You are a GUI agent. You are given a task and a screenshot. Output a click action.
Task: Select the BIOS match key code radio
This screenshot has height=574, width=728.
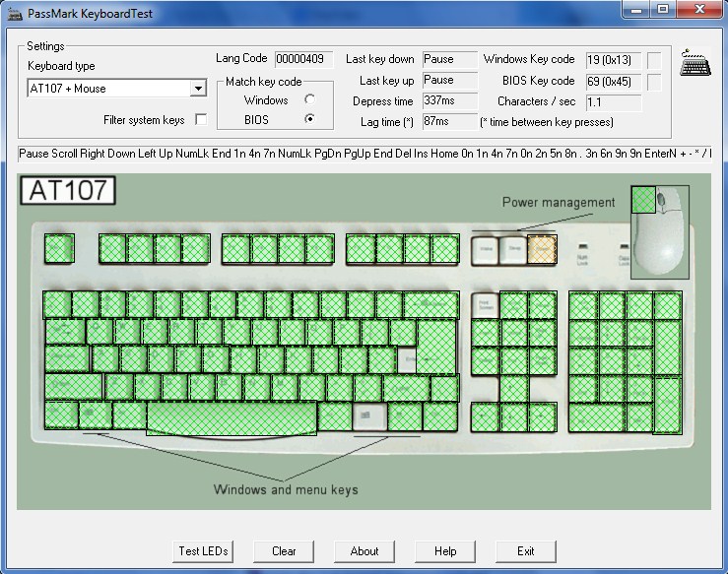coord(309,119)
